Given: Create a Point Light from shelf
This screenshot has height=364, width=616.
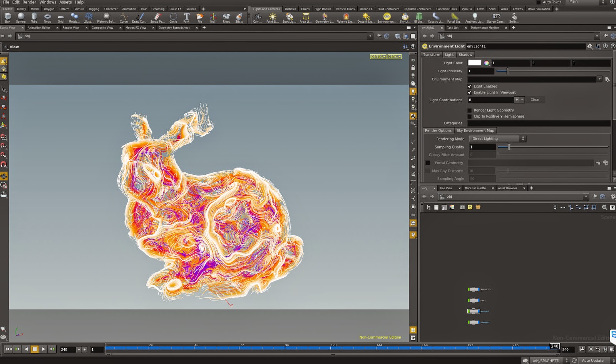Looking at the screenshot, I should coord(272,17).
